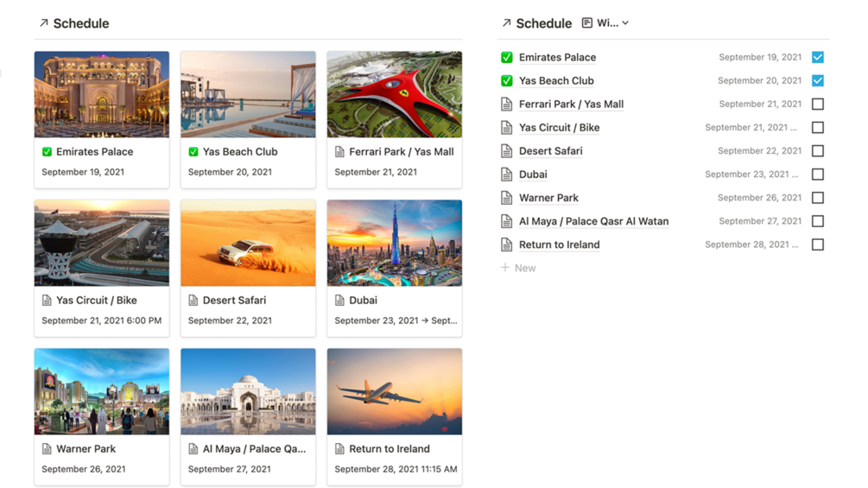Screen dimensions: 868x488
Task: Click page icon next to Ferrari Park list item
Action: click(507, 105)
